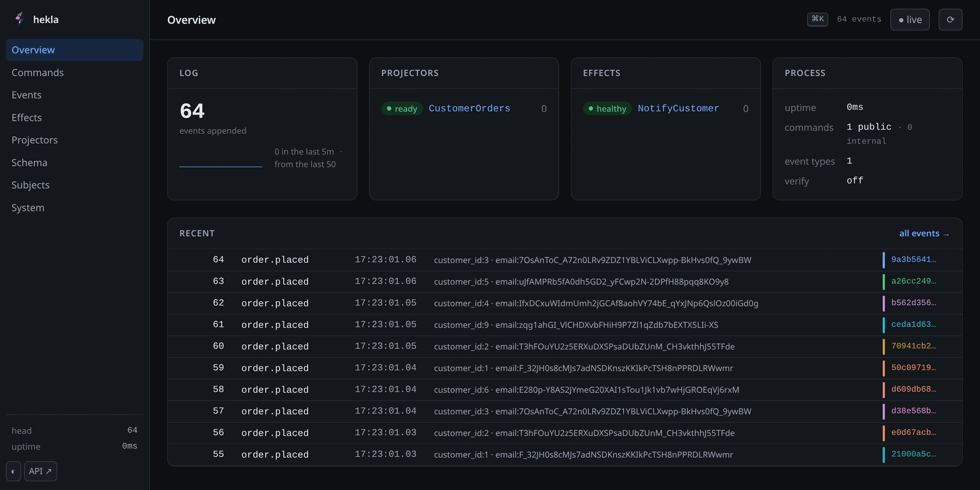Open the Commands sidebar item
This screenshot has height=490, width=980.
coord(75,72)
